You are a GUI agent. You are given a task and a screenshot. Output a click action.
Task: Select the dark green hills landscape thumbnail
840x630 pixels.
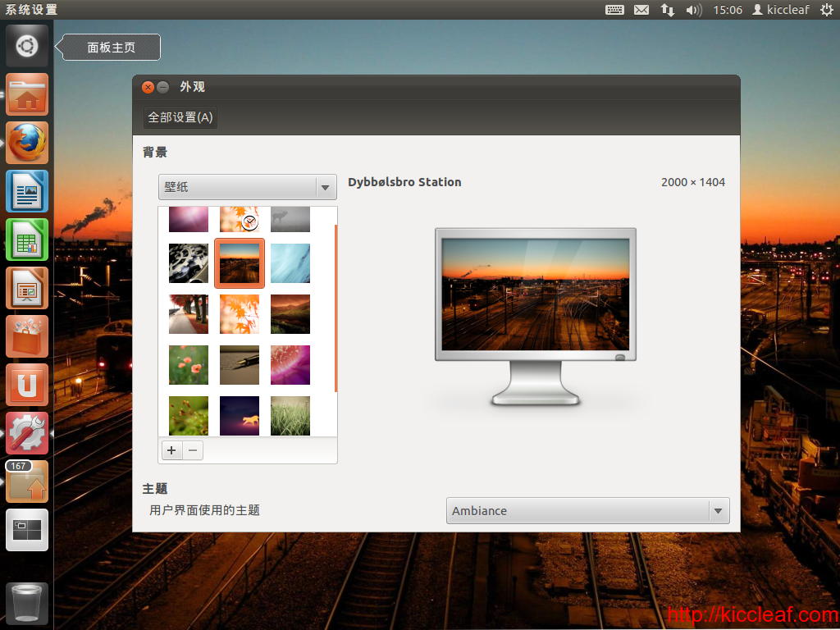point(290,314)
